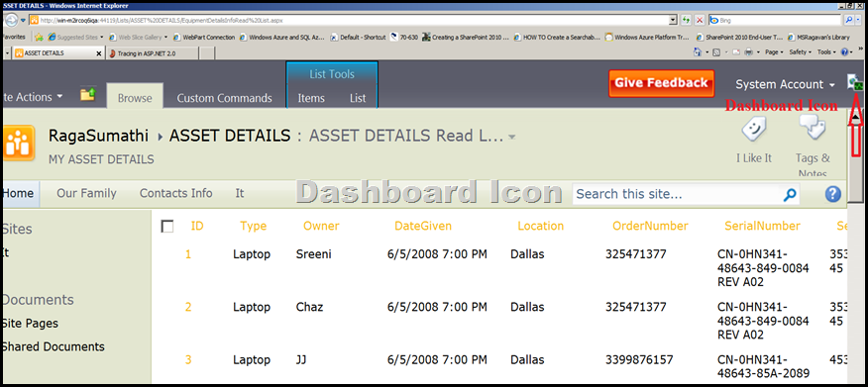Click the site search magnifier icon
The image size is (868, 387).
pyautogui.click(x=790, y=194)
